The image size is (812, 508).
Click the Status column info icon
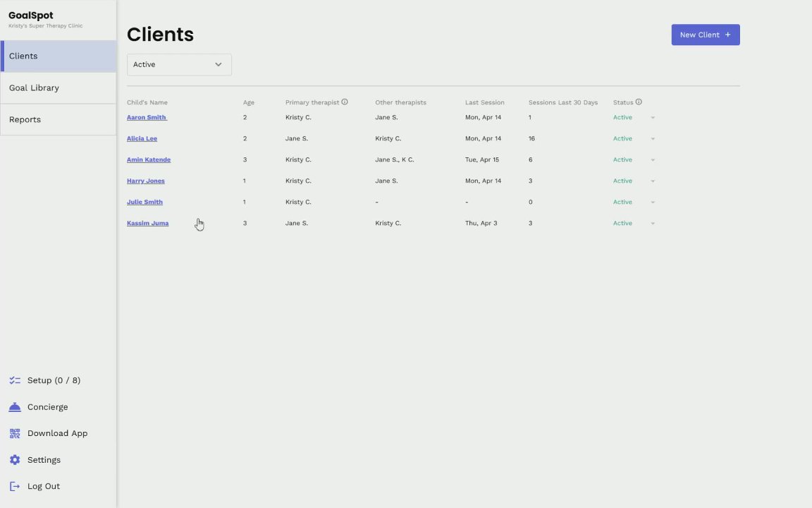coord(639,102)
